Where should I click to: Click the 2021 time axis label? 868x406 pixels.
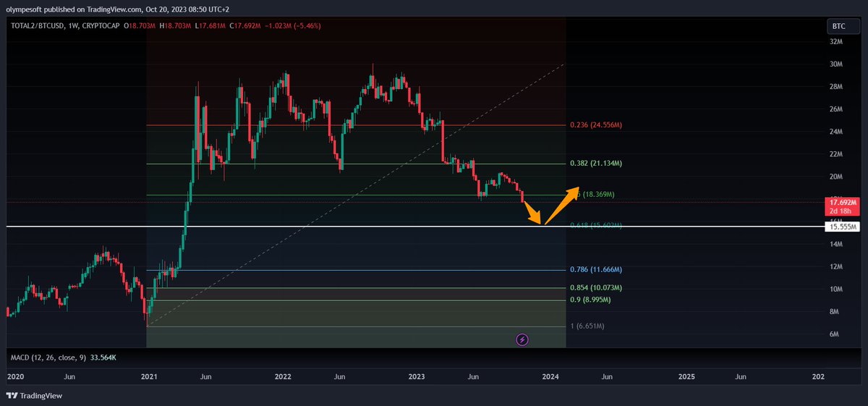[150, 377]
